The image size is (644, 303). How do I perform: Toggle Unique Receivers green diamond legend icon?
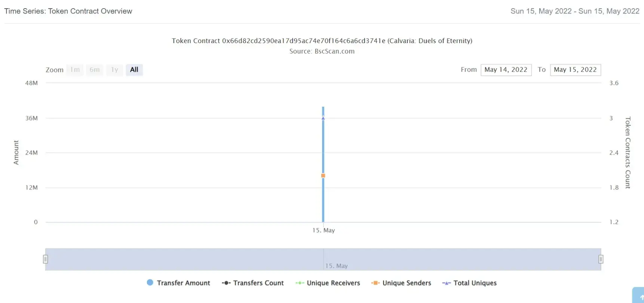coord(300,283)
